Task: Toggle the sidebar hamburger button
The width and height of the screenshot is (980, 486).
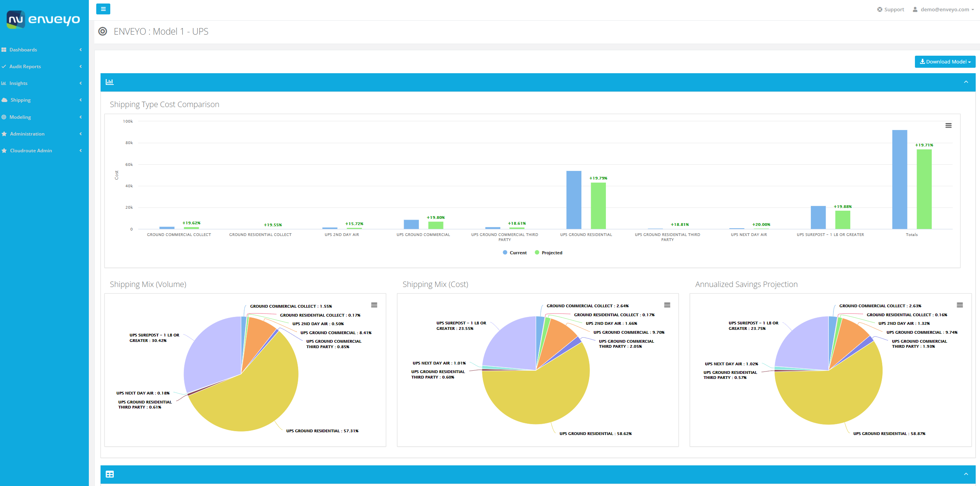Action: 103,9
